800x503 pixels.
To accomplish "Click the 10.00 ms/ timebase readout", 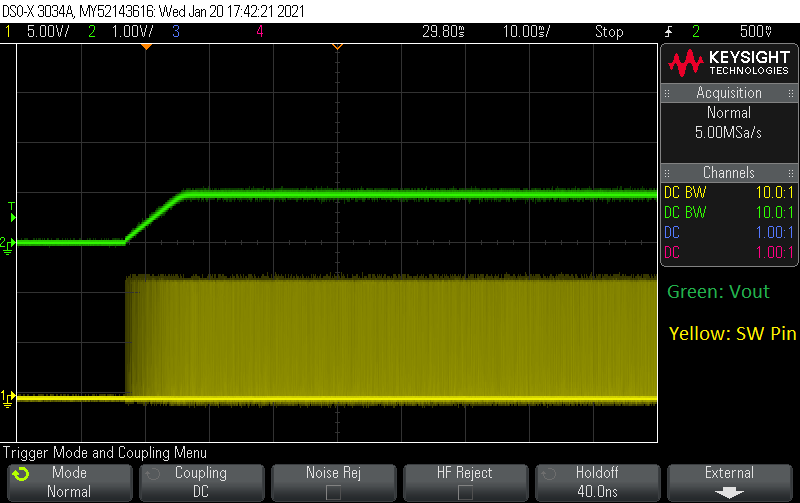I will click(527, 32).
